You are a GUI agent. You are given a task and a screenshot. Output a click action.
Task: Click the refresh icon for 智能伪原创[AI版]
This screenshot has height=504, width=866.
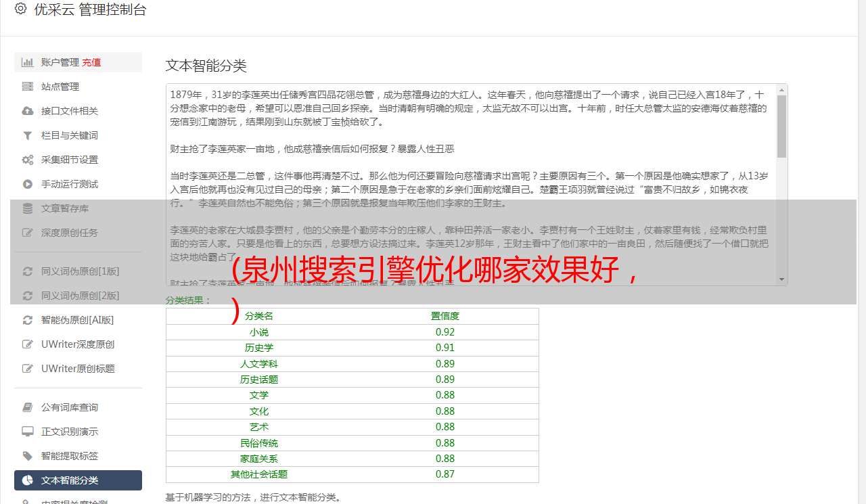(x=28, y=320)
